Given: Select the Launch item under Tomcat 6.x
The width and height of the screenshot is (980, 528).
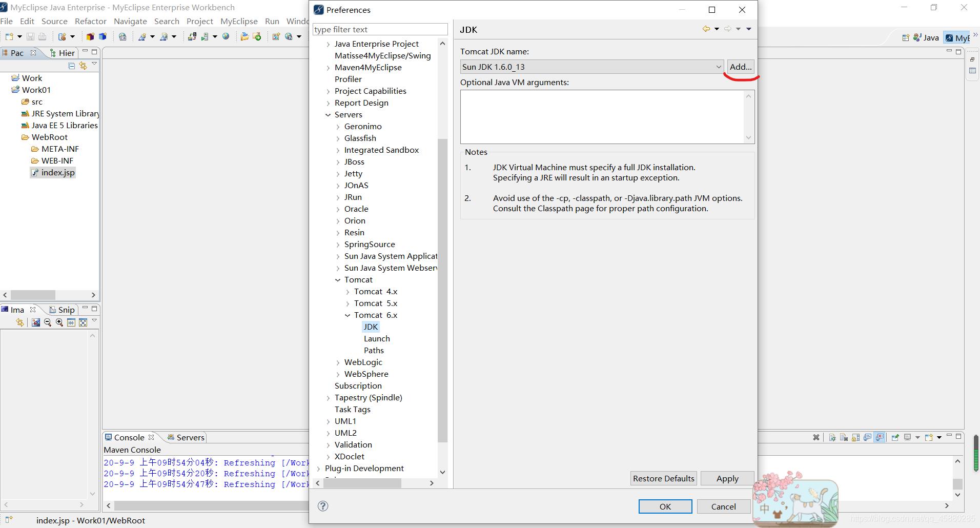Looking at the screenshot, I should (x=377, y=339).
